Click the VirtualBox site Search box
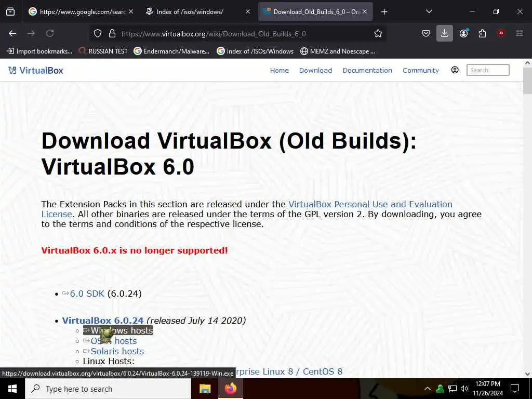Viewport: 532px width, 399px height. pos(488,70)
